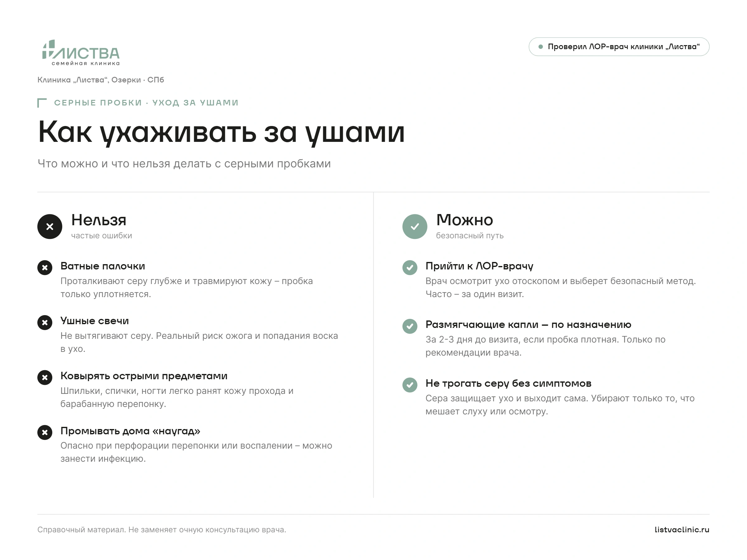Click the Ватные палочки item title
Image resolution: width=747 pixels, height=560 pixels.
click(x=103, y=266)
